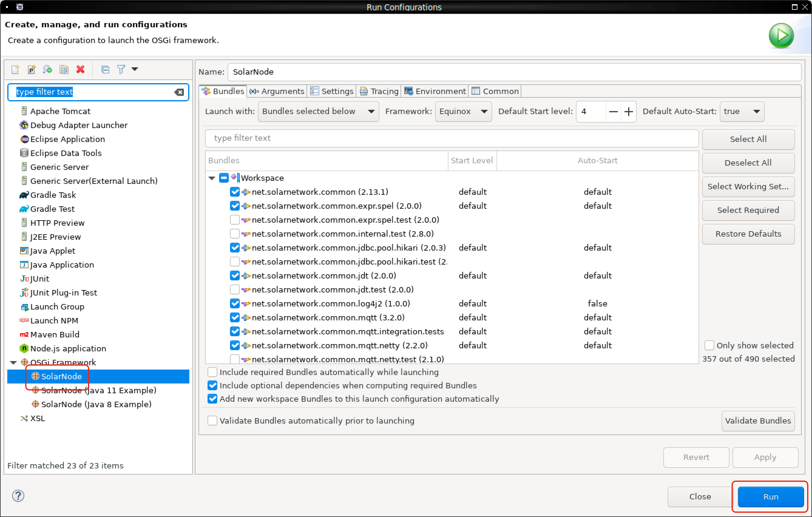Click the Deselect All button
Image resolution: width=812 pixels, height=517 pixels.
point(748,163)
